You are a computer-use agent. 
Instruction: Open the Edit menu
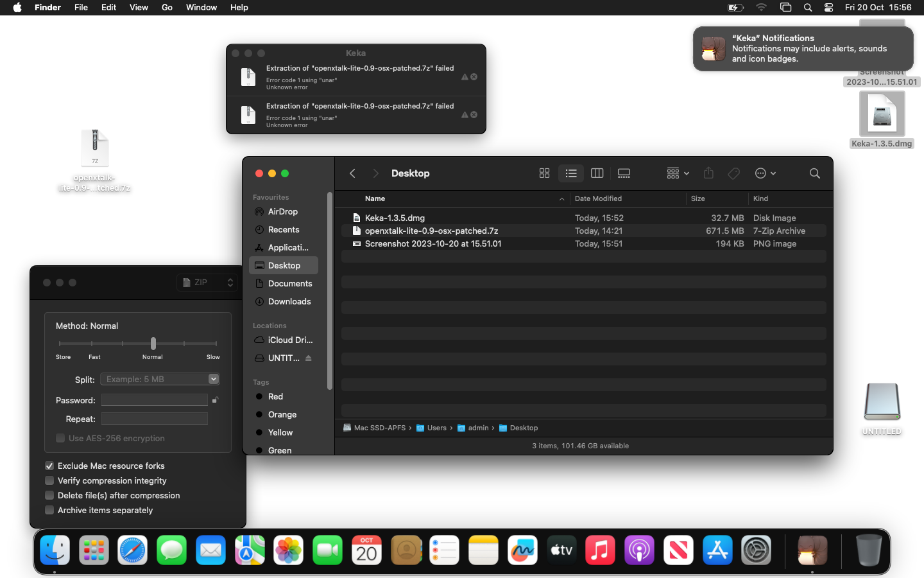coord(109,8)
